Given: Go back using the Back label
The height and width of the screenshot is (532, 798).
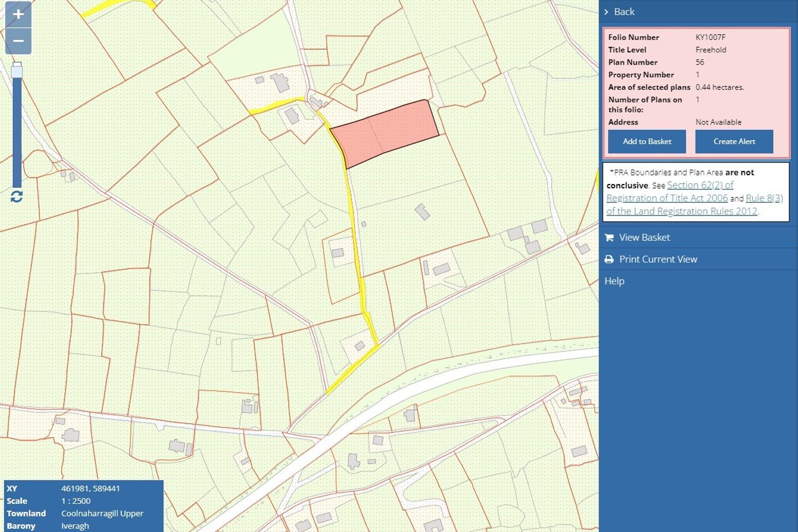Looking at the screenshot, I should [x=624, y=12].
